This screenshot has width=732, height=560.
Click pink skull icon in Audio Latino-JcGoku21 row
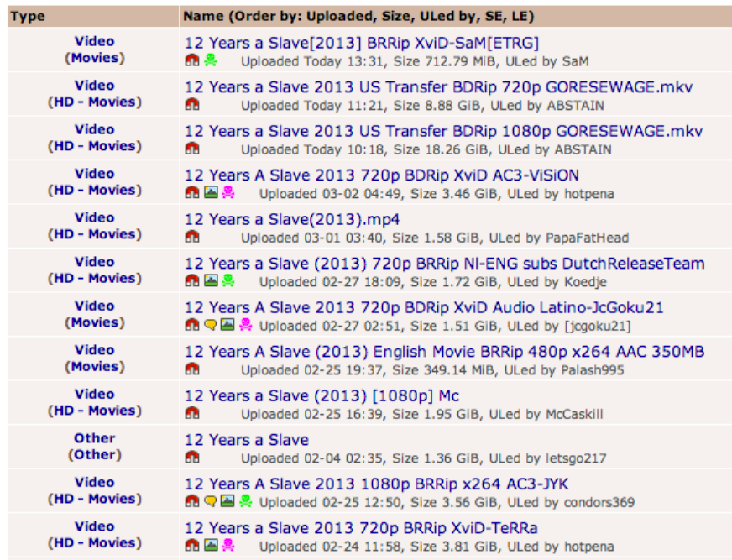[246, 325]
